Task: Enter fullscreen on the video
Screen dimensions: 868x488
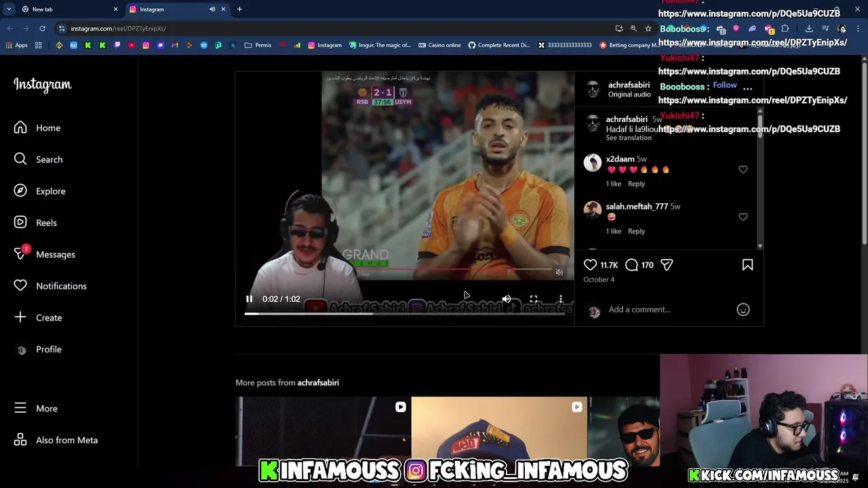Action: (534, 299)
